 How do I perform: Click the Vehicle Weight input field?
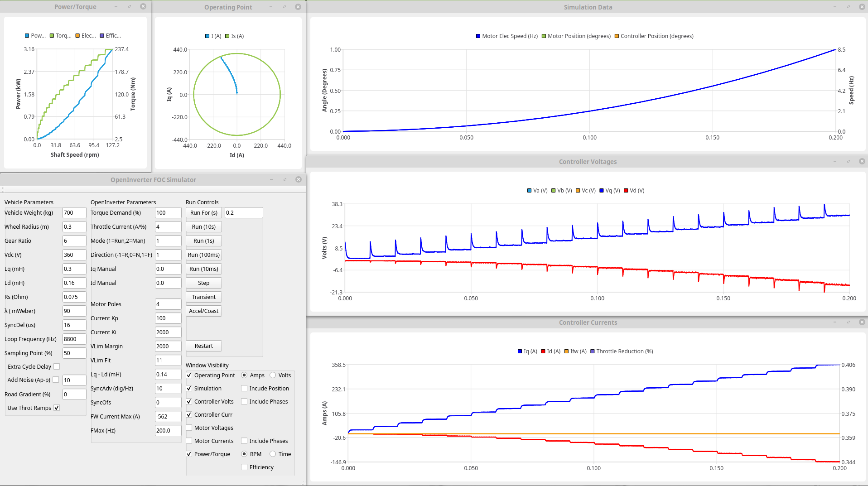tap(74, 213)
